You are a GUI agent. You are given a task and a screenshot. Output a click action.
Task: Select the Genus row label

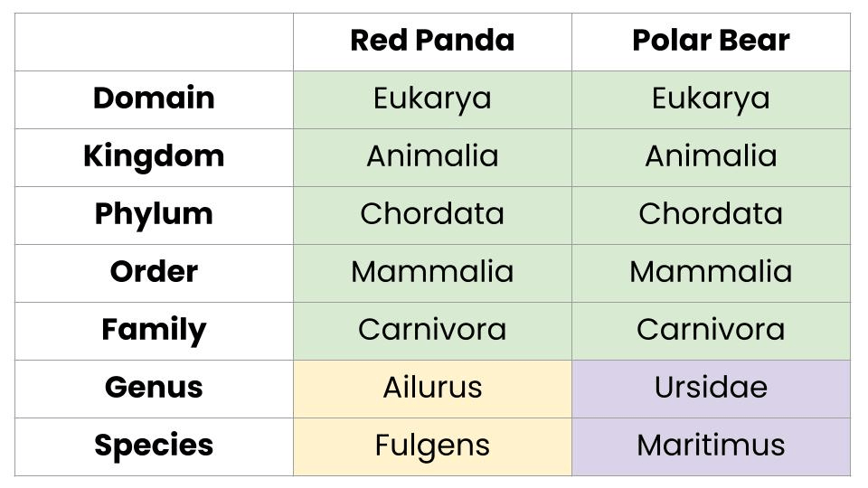tap(154, 388)
